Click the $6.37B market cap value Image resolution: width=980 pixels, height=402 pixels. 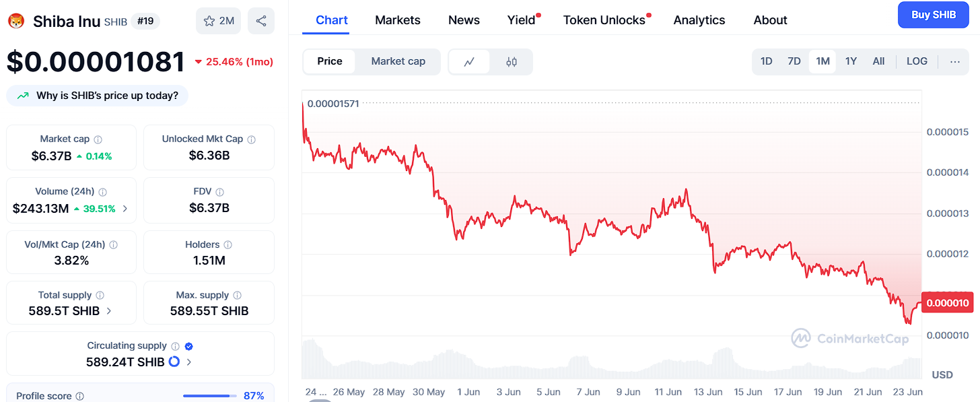[51, 156]
